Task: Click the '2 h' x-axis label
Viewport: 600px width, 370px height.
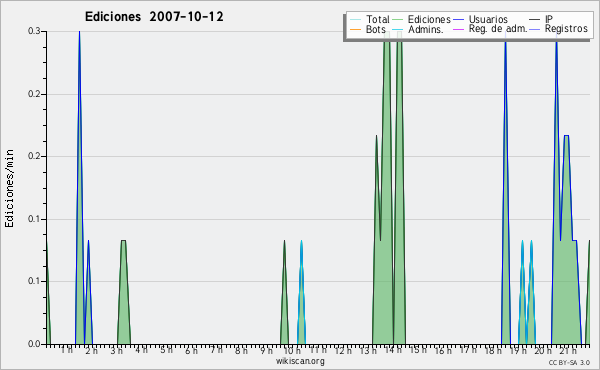Action: coord(91,350)
